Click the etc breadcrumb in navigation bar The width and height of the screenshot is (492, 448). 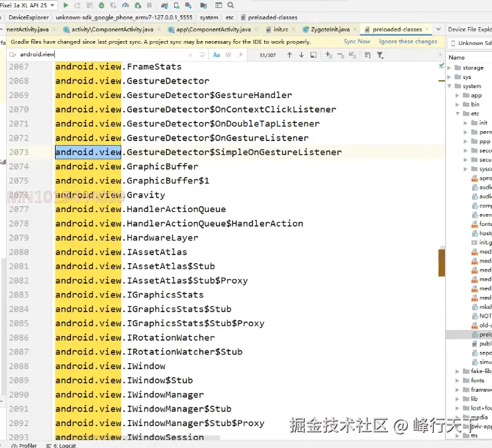click(x=229, y=17)
